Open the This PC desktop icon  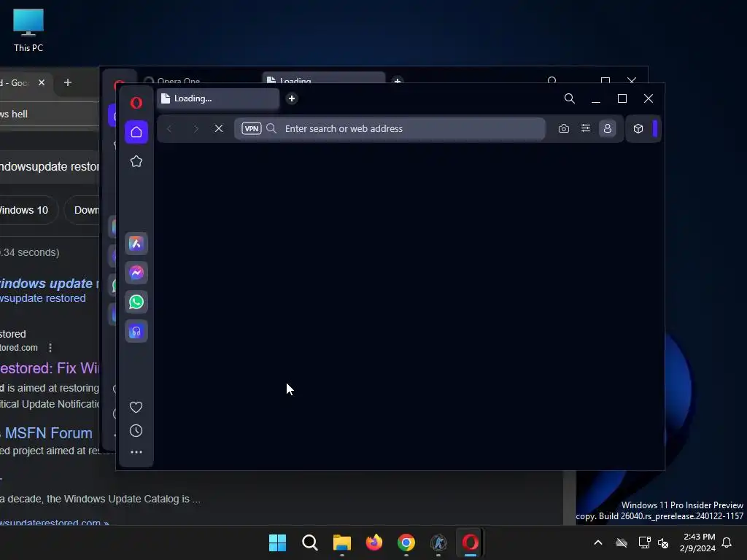(x=28, y=31)
